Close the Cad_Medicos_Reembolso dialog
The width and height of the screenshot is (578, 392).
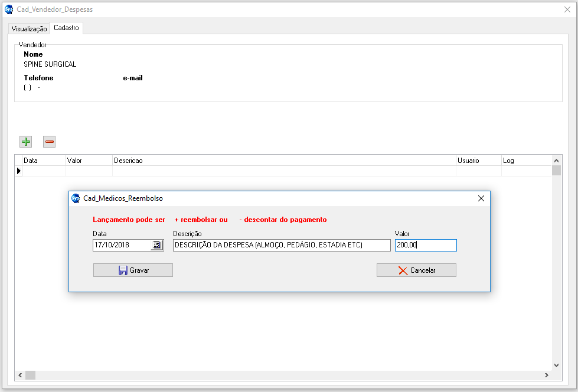point(481,199)
